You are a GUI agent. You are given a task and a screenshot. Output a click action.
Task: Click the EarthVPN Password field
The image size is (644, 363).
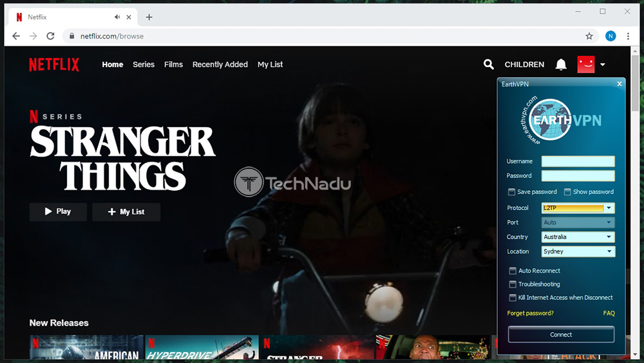[x=578, y=175]
